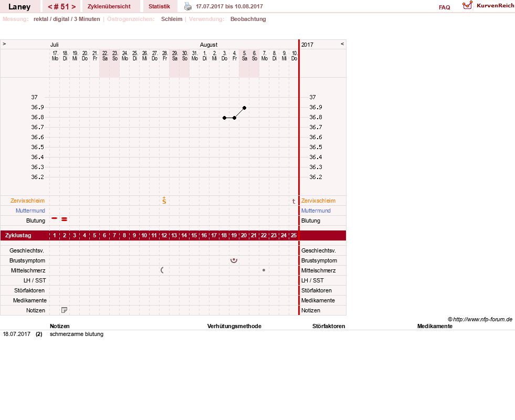Viewport: 515px width, 420px height.
Task: Click the orange S cervical mucus symbol
Action: [x=164, y=201]
